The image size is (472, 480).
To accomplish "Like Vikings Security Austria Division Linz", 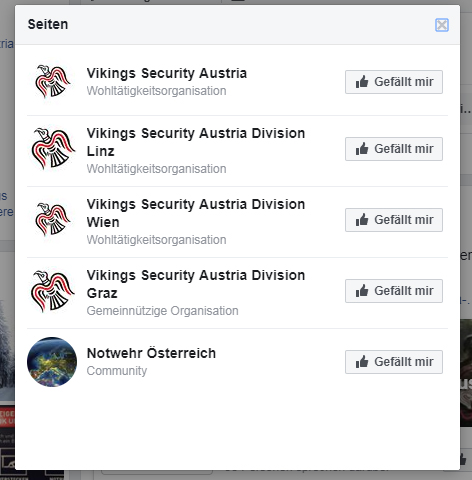I will click(394, 149).
